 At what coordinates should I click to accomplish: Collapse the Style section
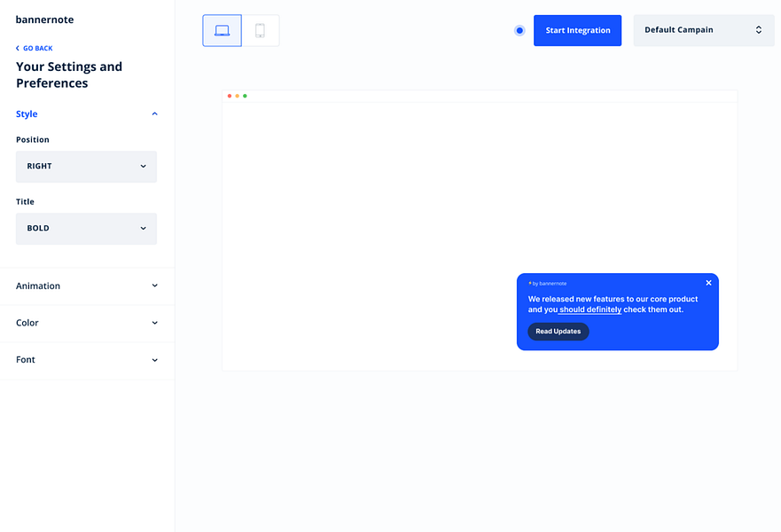coord(154,114)
